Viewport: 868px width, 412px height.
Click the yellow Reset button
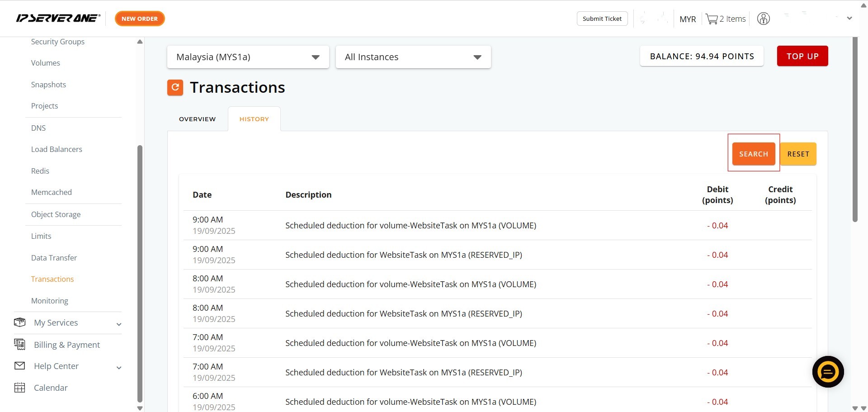click(798, 154)
